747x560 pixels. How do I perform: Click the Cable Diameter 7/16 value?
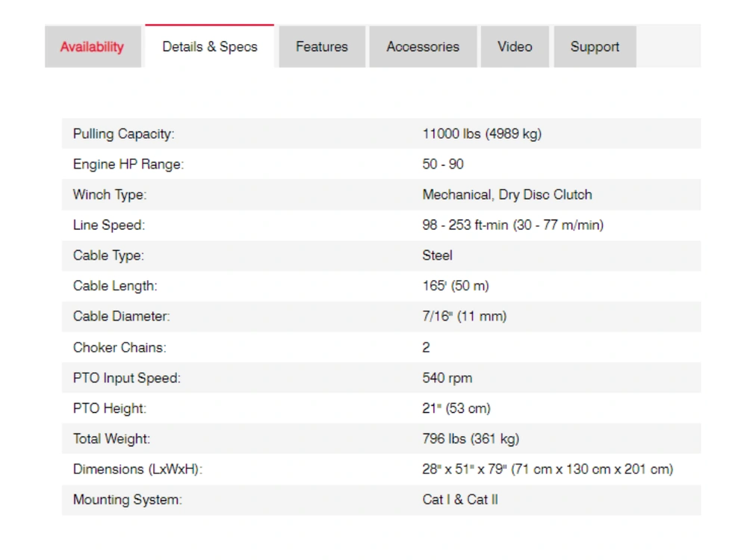click(464, 317)
